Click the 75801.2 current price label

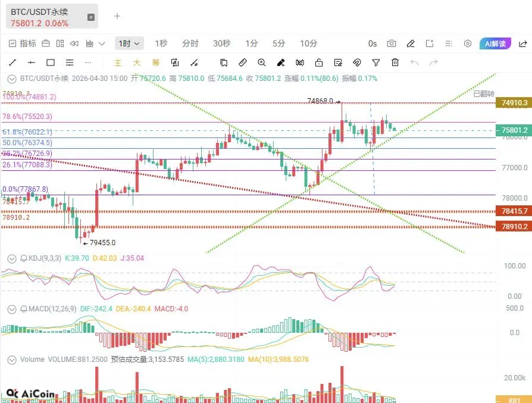[514, 130]
